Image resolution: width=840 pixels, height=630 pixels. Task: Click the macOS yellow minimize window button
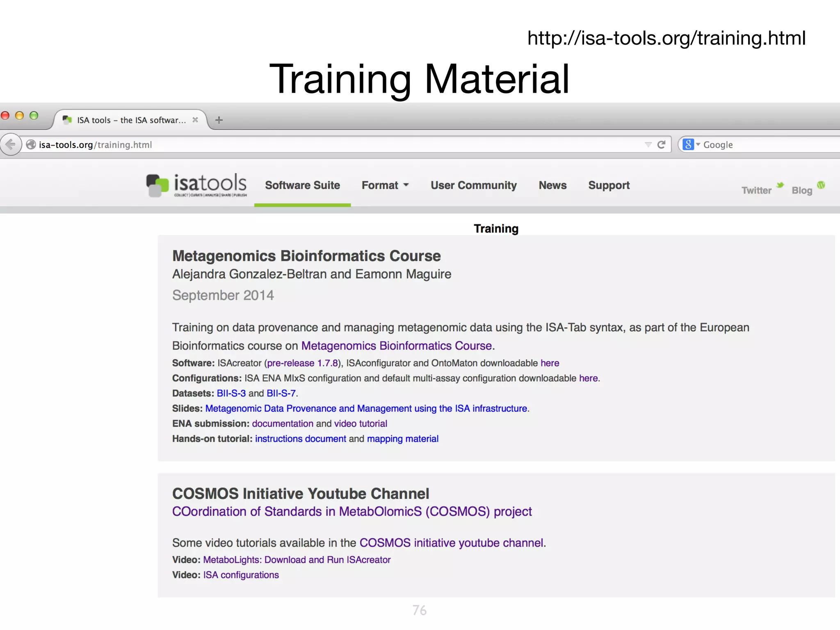(19, 116)
